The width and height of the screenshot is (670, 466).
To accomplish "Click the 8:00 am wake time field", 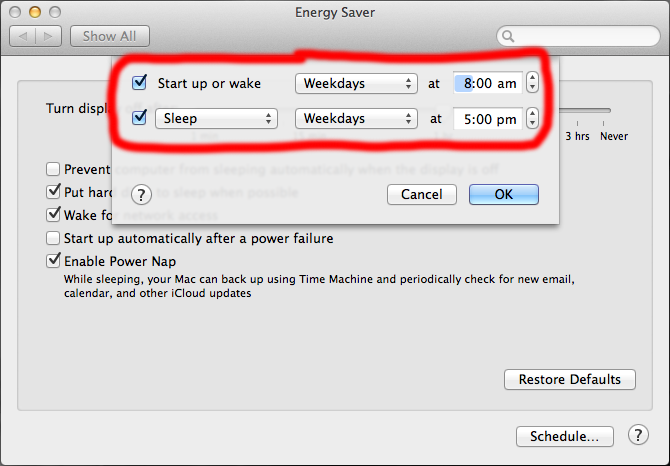I will pos(488,84).
